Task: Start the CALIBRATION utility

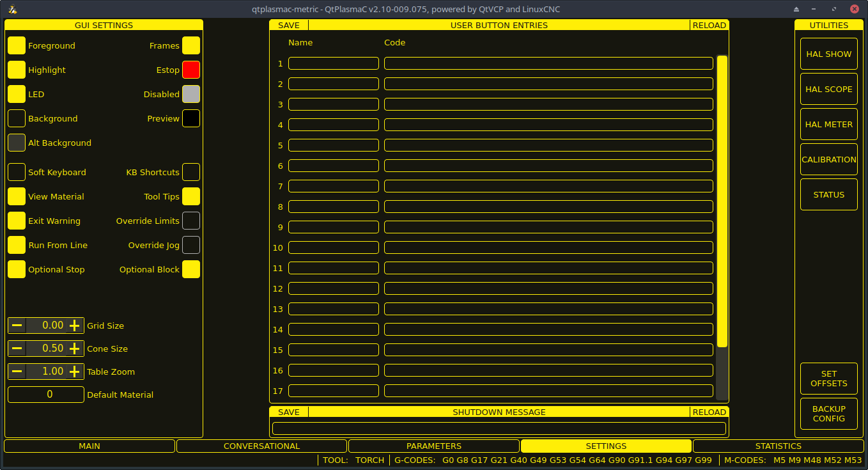Action: click(x=828, y=159)
